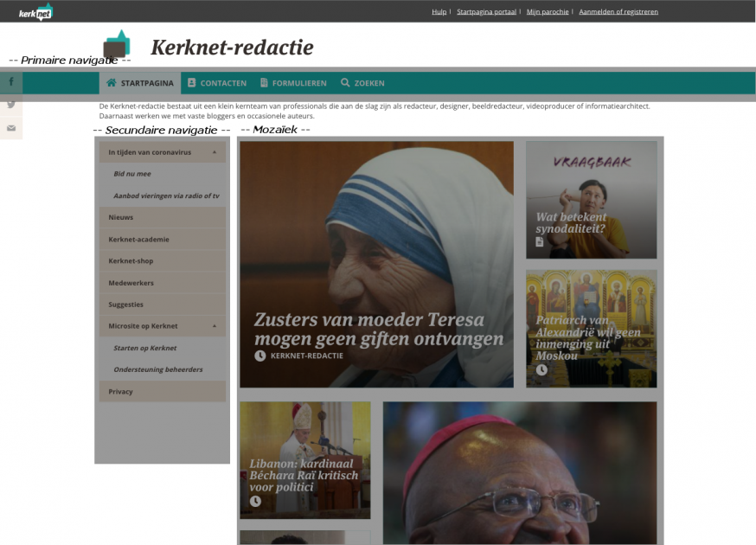Open Suggesties in sidebar
This screenshot has height=545, width=756.
click(163, 305)
